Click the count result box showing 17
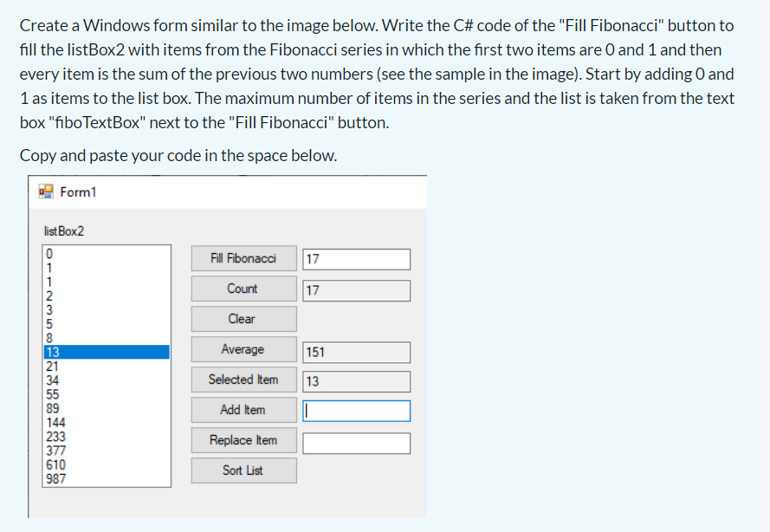 pos(356,290)
